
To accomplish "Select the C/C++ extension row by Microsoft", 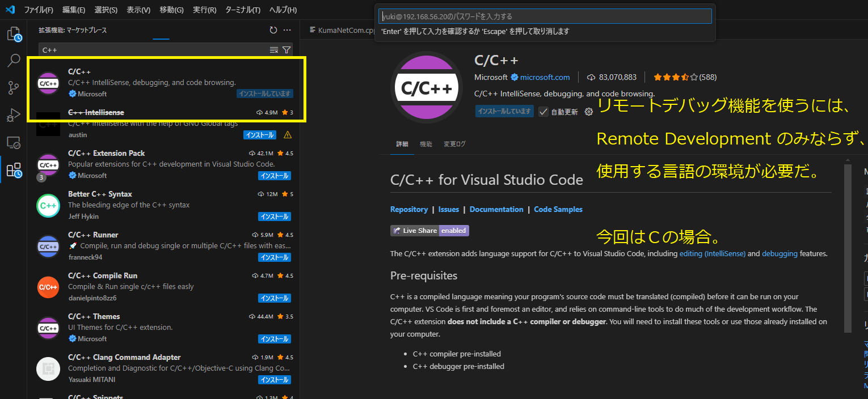I will [164, 83].
